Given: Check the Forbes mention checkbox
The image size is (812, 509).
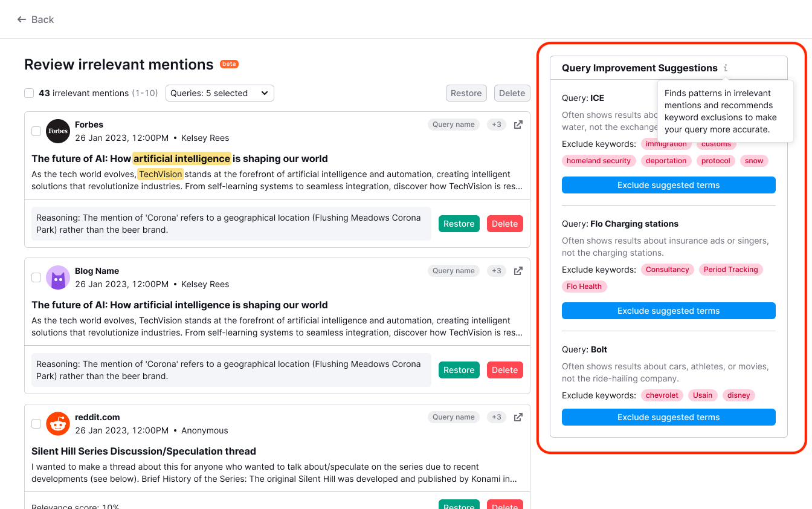Looking at the screenshot, I should [x=36, y=131].
